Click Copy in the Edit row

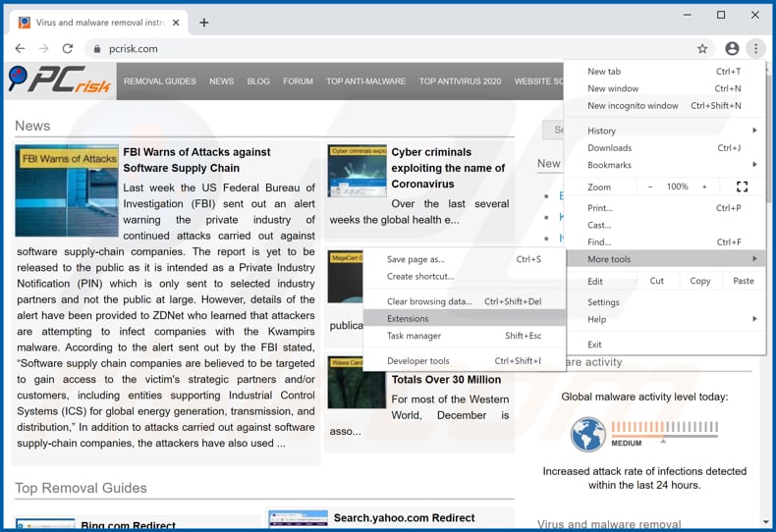point(699,281)
